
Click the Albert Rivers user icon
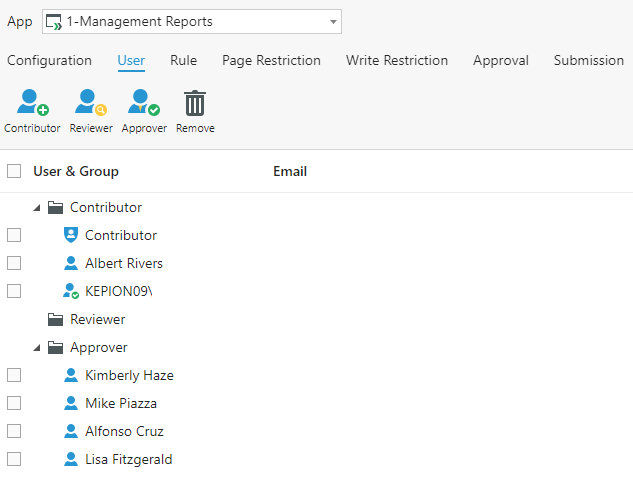[71, 263]
